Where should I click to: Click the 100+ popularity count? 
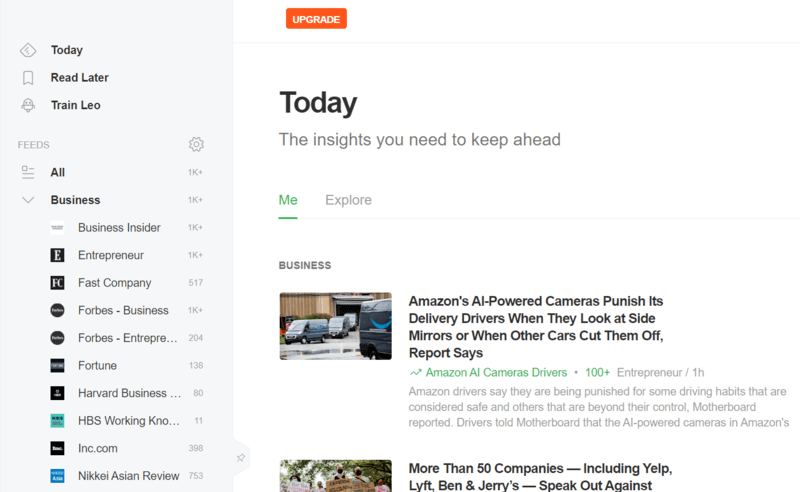[597, 373]
